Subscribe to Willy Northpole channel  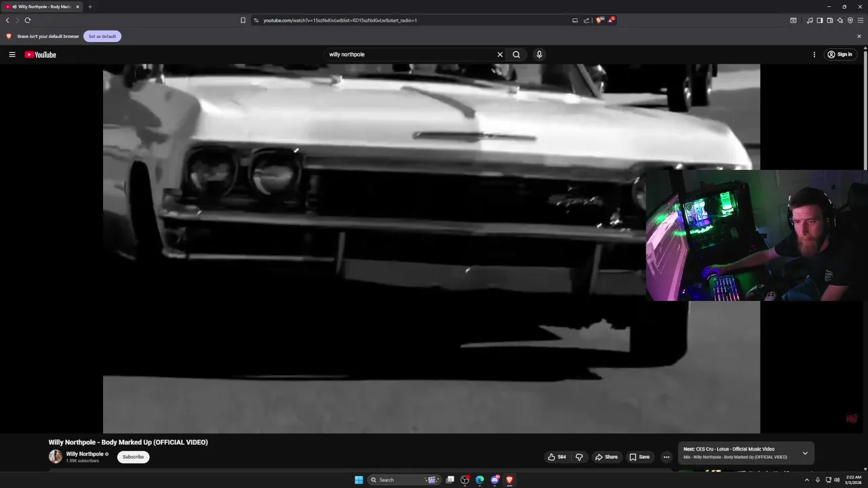click(133, 457)
